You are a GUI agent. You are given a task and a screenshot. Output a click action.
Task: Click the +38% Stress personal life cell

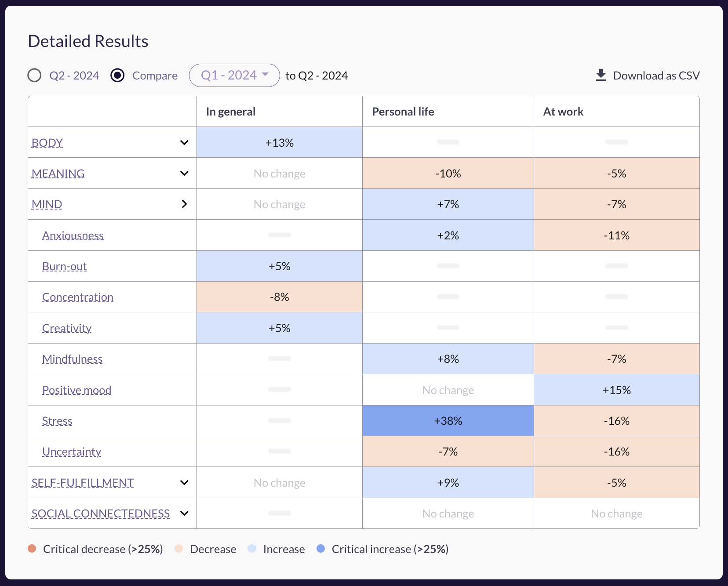(x=448, y=421)
